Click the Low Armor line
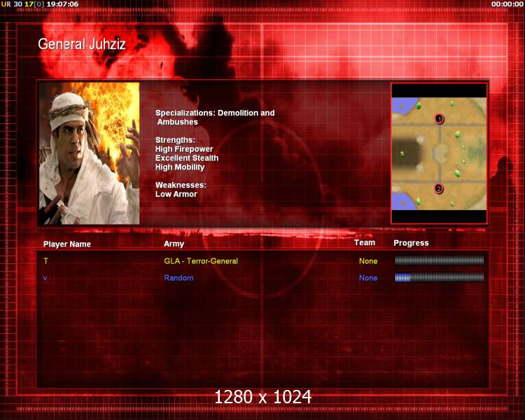Viewport: 525px width, 420px height. [176, 195]
